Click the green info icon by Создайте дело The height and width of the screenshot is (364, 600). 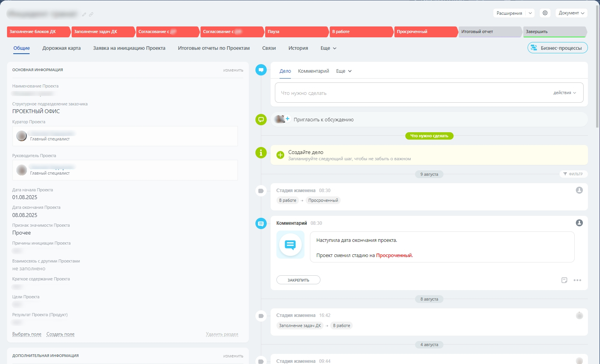click(261, 153)
